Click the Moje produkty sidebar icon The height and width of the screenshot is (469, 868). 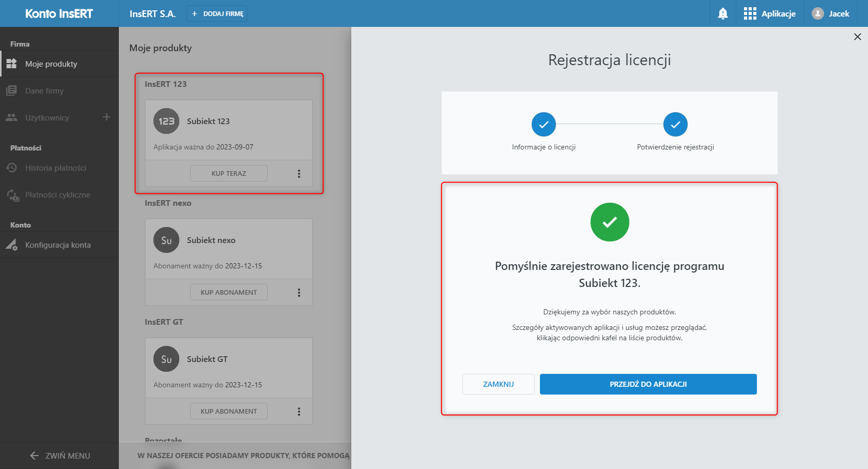tap(11, 64)
